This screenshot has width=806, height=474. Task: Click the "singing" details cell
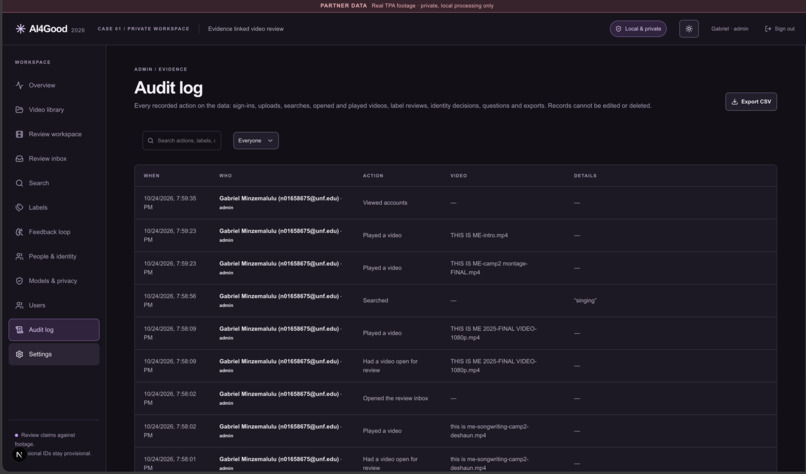coord(585,300)
